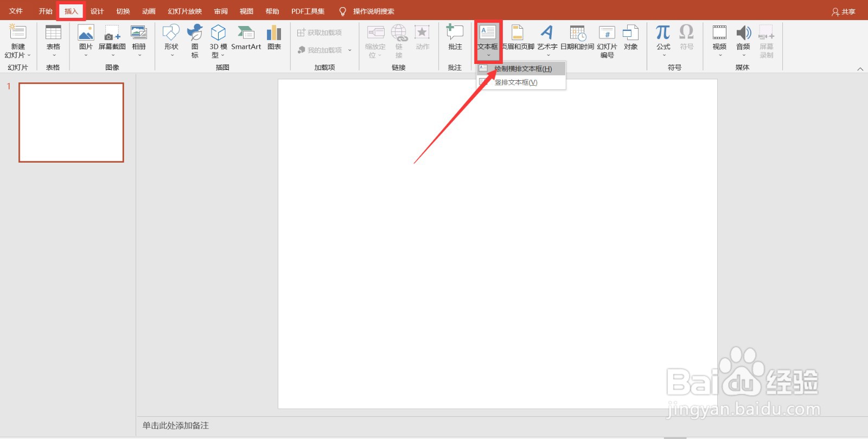Image resolution: width=868 pixels, height=439 pixels.
Task: Click the Link (链接) icon
Action: click(x=399, y=33)
